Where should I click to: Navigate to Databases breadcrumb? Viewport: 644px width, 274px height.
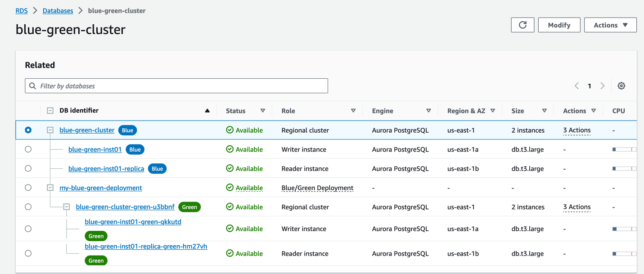point(58,11)
